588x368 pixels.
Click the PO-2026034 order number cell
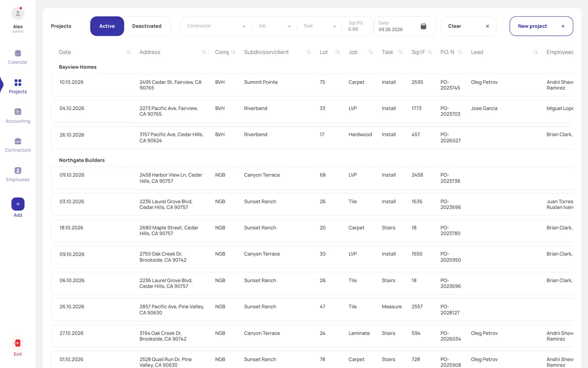(451, 336)
